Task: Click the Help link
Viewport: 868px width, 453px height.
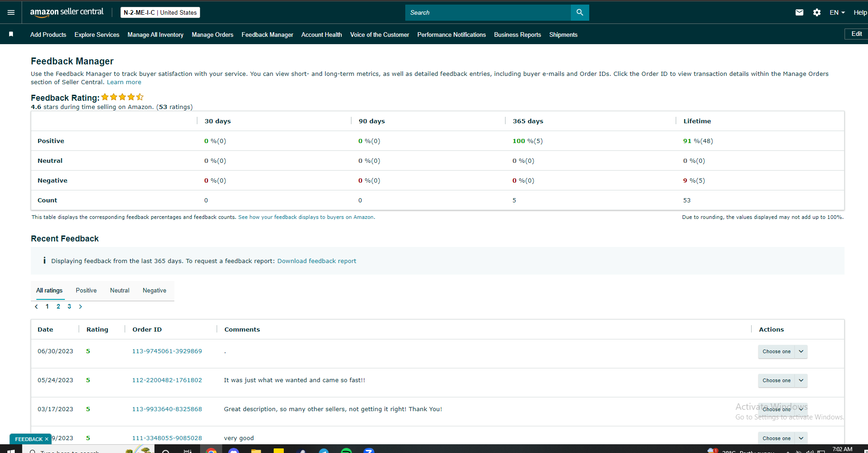Action: coord(860,12)
